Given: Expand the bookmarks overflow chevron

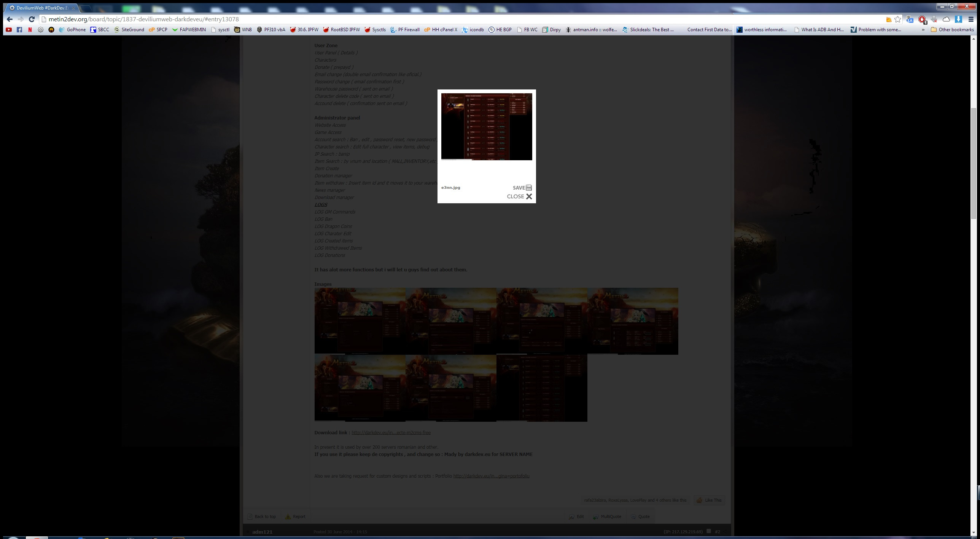Looking at the screenshot, I should [923, 29].
